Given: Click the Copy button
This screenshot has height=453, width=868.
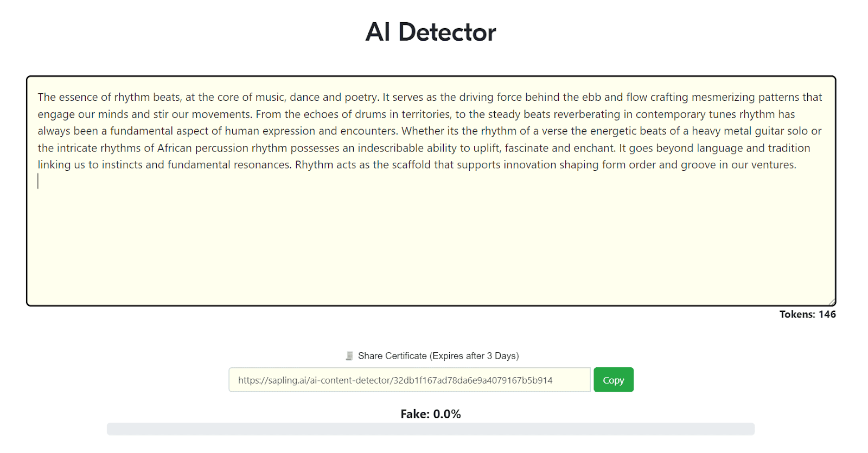Looking at the screenshot, I should [x=613, y=380].
